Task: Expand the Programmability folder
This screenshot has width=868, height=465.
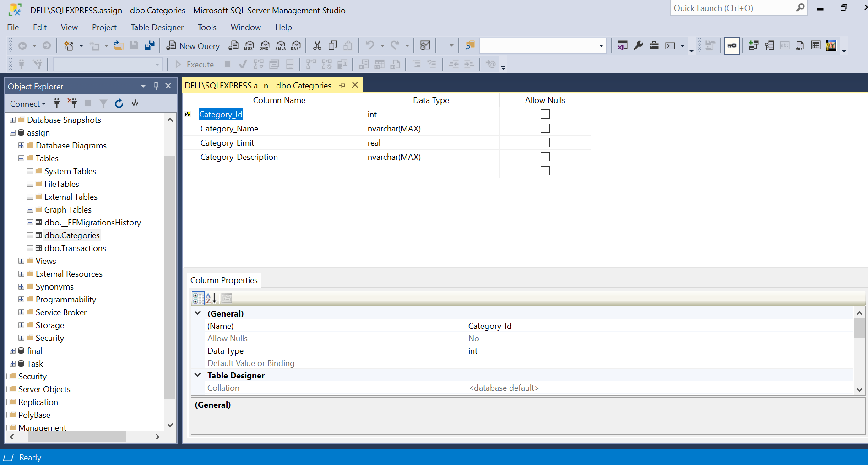Action: click(x=21, y=300)
